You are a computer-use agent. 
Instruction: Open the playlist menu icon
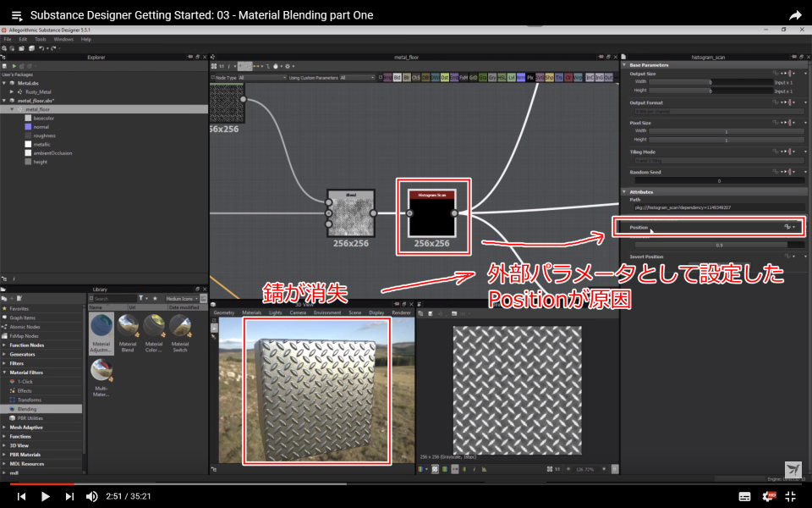tap(17, 15)
